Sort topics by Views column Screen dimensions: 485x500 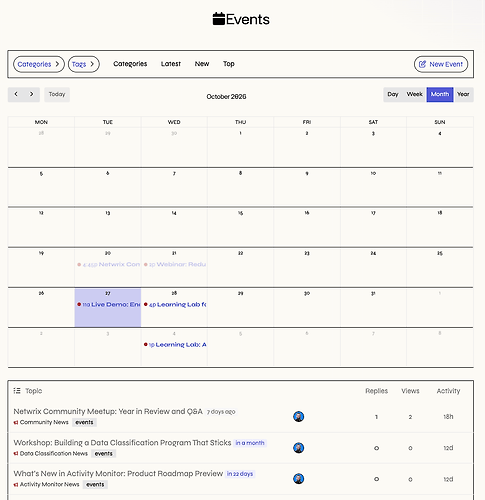point(410,391)
